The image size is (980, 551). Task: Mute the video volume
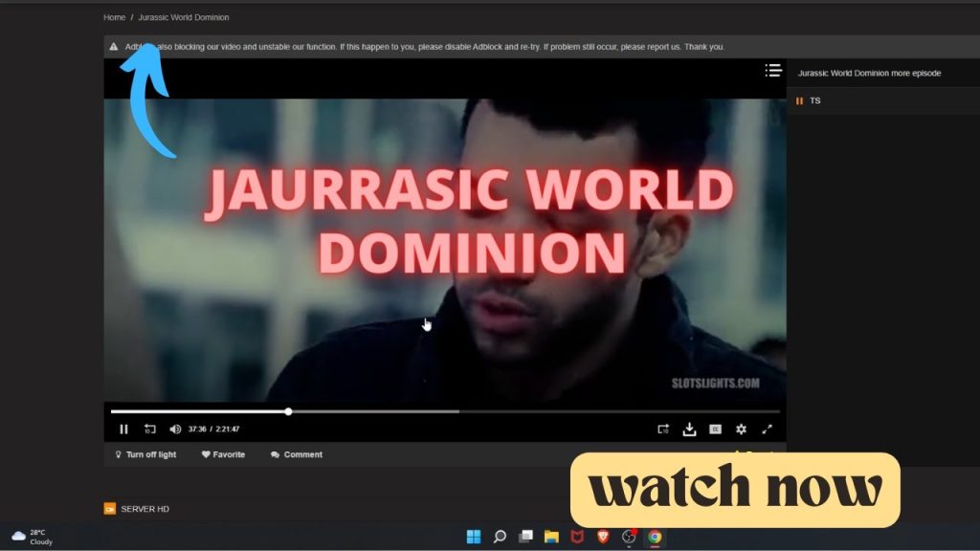click(x=173, y=430)
